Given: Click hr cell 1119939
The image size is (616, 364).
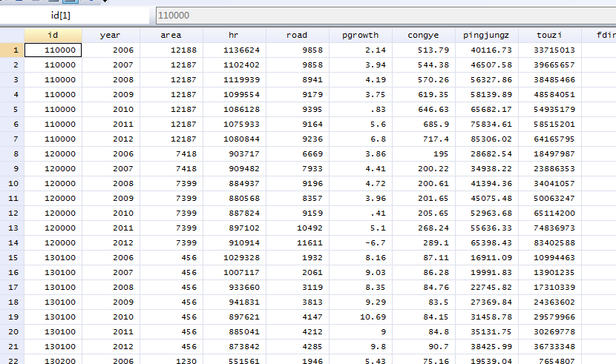Looking at the screenshot, I should click(x=235, y=80).
